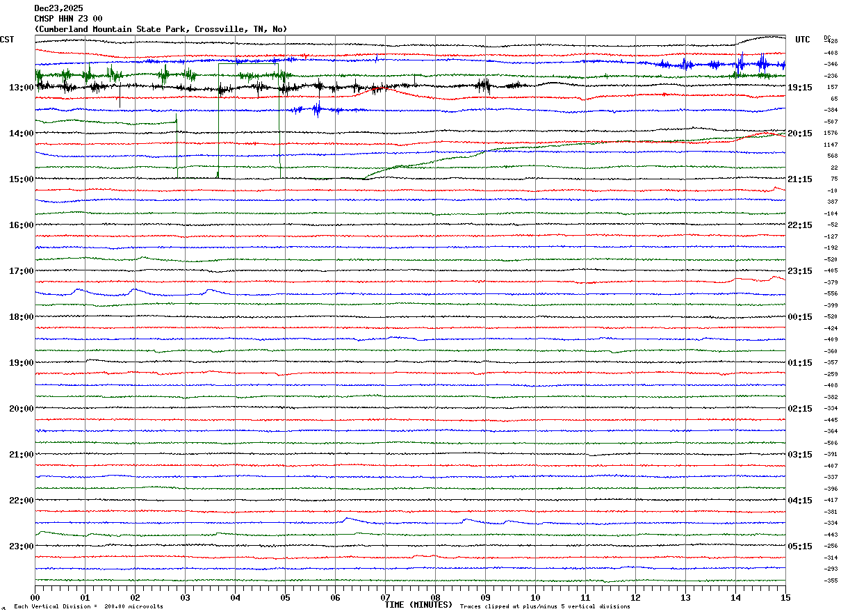This screenshot has width=841, height=616.
Task: Click the DC offset value -443
Action: coord(831,535)
